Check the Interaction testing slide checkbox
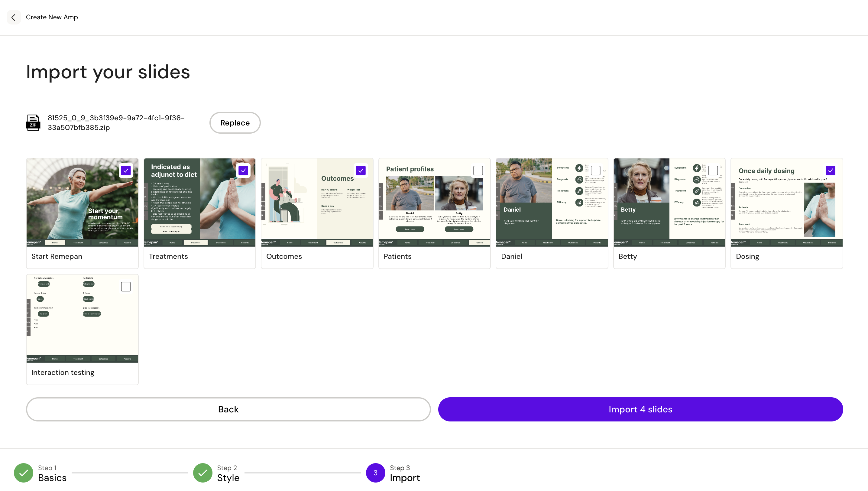The width and height of the screenshot is (868, 491). (126, 287)
